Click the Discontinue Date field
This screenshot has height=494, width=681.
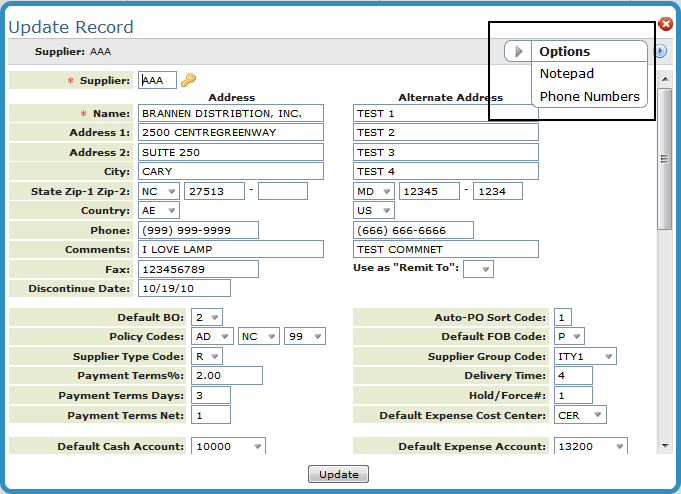(x=184, y=288)
